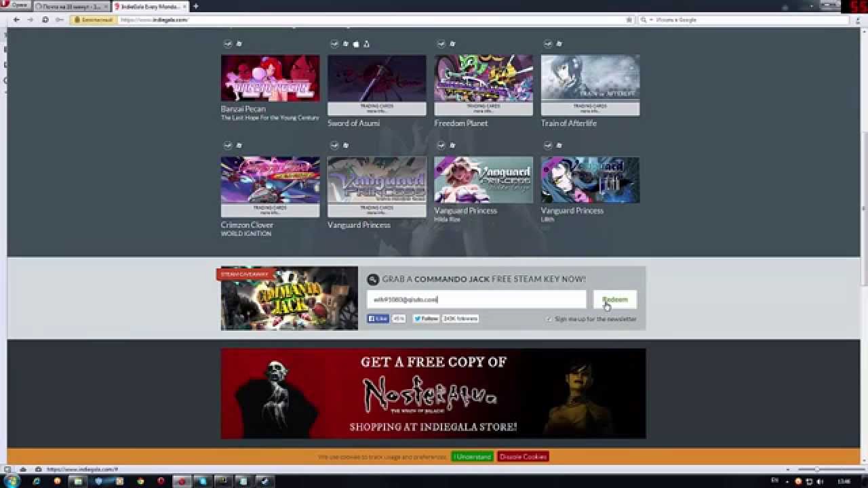The height and width of the screenshot is (488, 868).
Task: Click the key icon beside Grab a Commando Jack
Action: pos(373,279)
